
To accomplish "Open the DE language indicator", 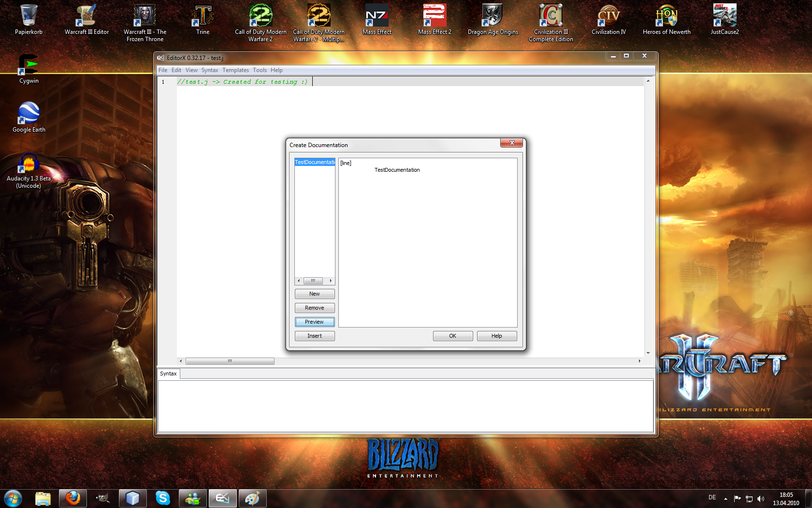I will pos(712,497).
